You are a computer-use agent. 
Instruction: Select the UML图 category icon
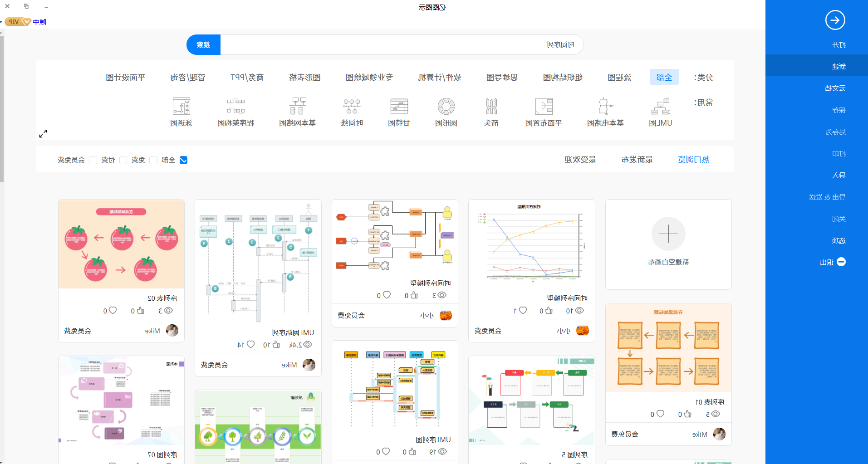coord(661,106)
